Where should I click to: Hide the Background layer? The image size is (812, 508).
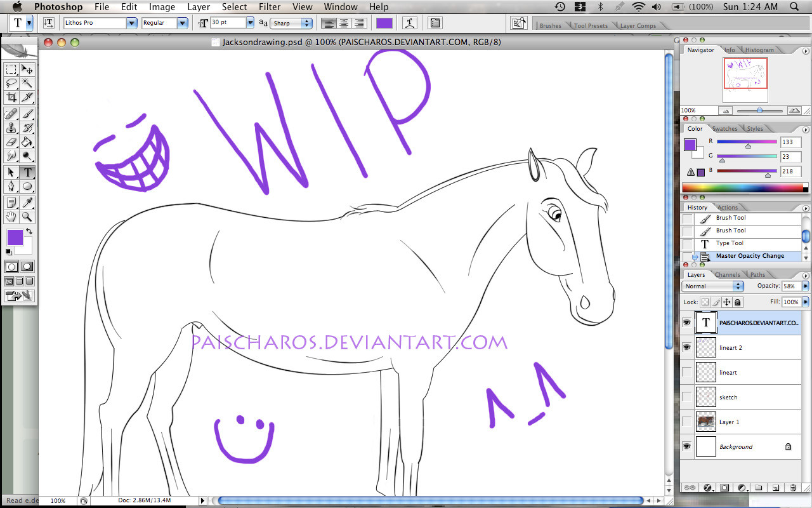coord(686,447)
